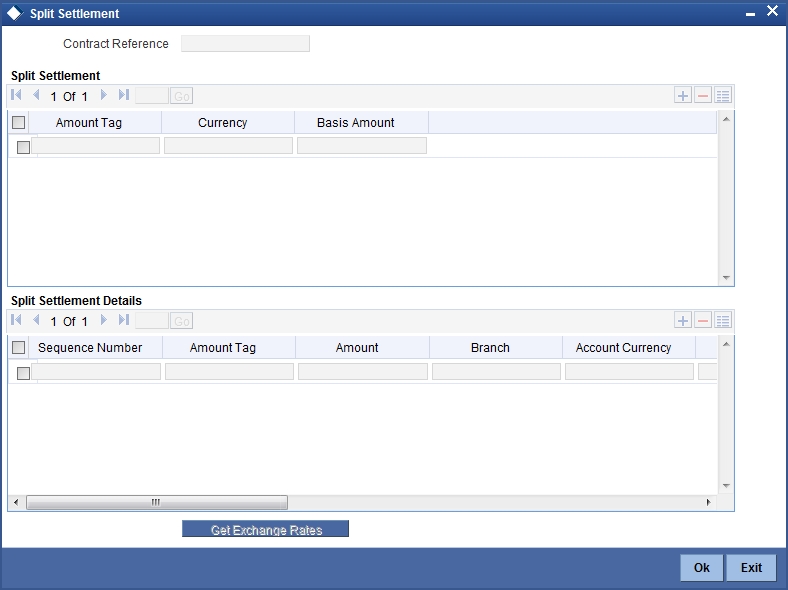788x590 pixels.
Task: Delete row from Split Settlement grid
Action: click(703, 95)
